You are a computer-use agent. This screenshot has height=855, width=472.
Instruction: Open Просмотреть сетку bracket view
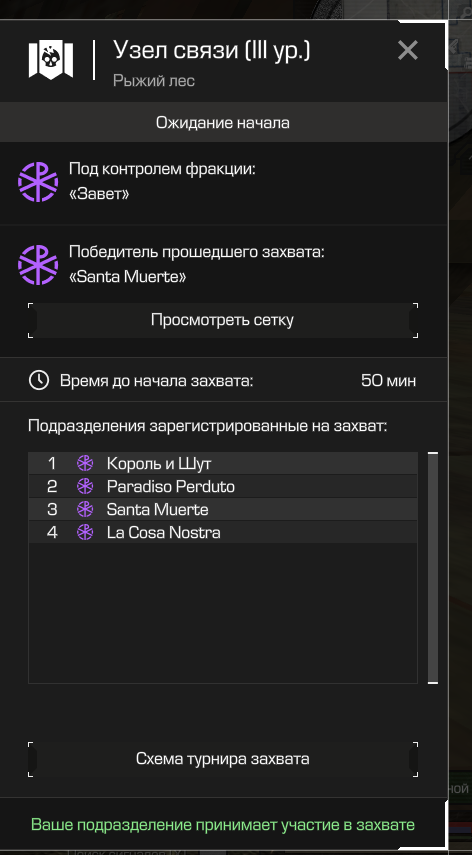223,320
